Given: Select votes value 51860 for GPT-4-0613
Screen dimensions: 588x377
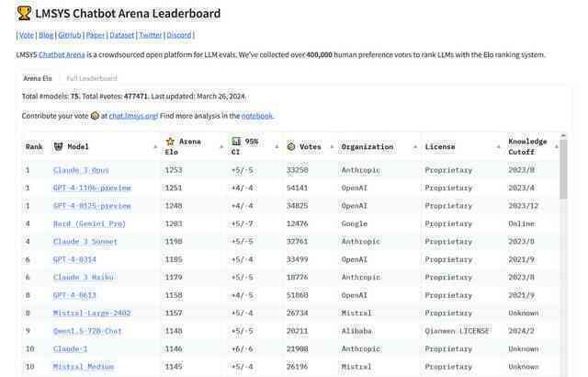Looking at the screenshot, I should click(x=298, y=295).
